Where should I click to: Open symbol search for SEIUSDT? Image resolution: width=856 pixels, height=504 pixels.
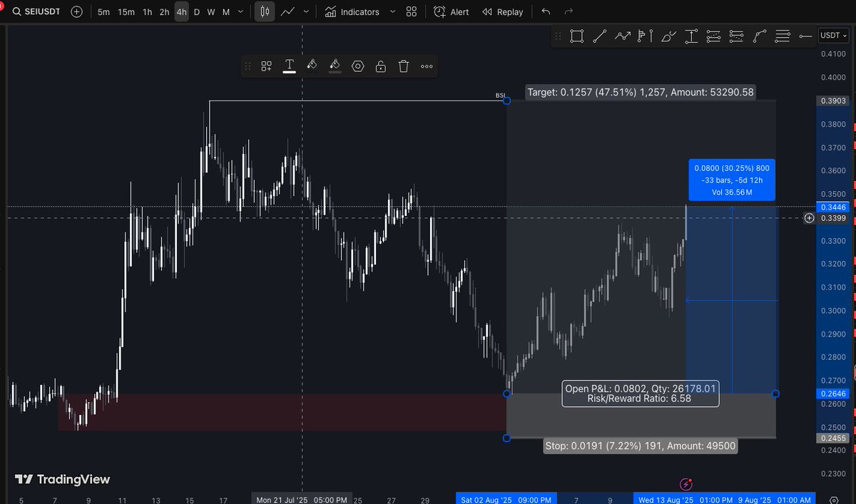point(38,12)
